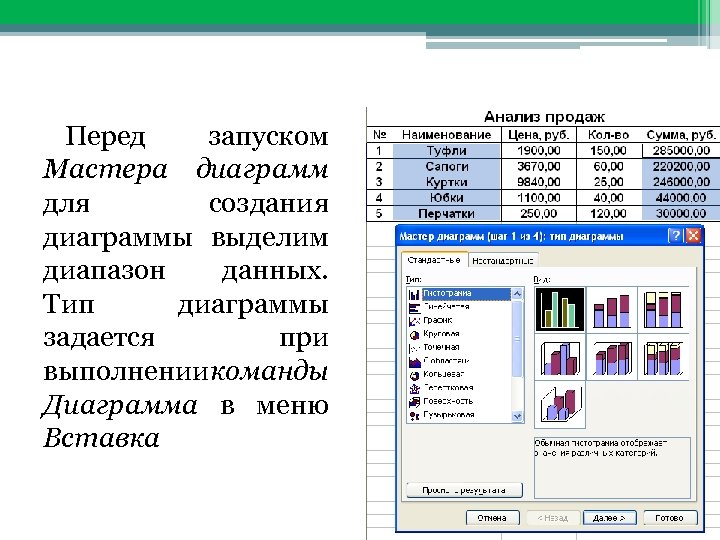Viewport: 720px width, 540px height.
Task: Click the Кол-во header cell
Action: coord(608,135)
